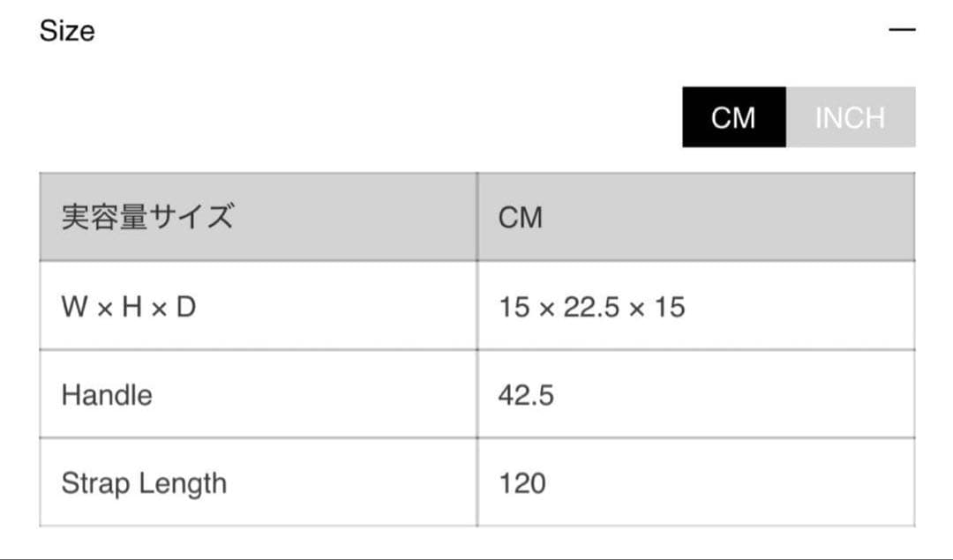The image size is (953, 560).
Task: Click the Handle row label
Action: (x=107, y=395)
